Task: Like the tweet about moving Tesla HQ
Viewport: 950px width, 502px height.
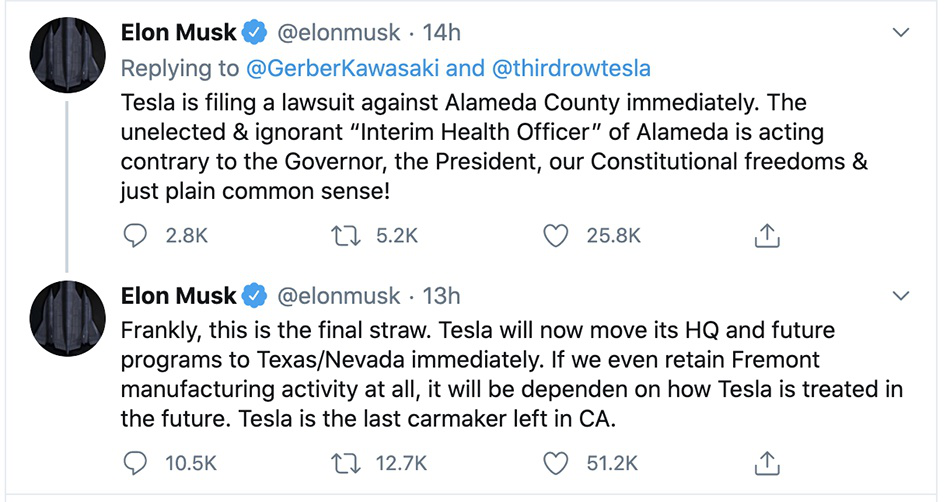Action: [556, 463]
